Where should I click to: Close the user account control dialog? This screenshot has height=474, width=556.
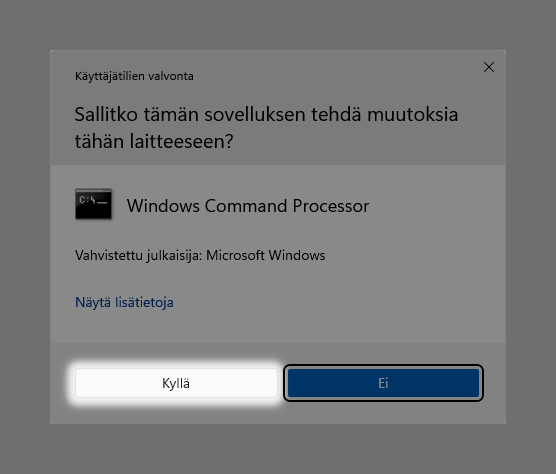point(489,67)
